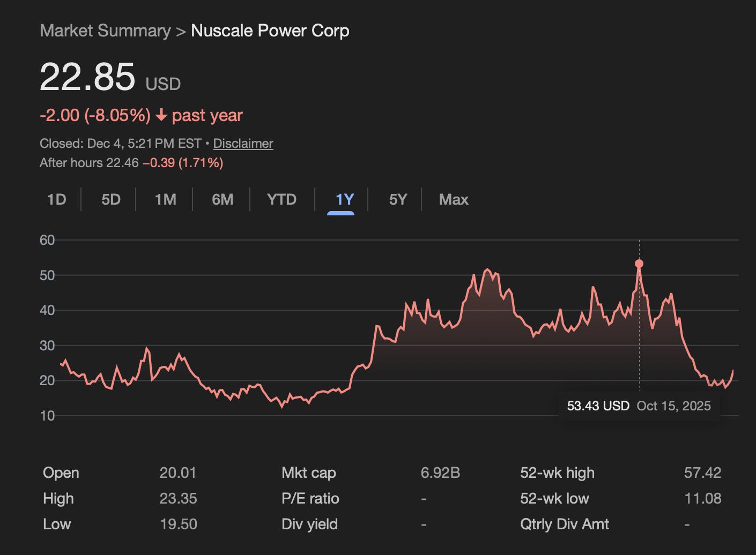Click the red down arrow icon
Image resolution: width=756 pixels, height=555 pixels.
tap(161, 115)
